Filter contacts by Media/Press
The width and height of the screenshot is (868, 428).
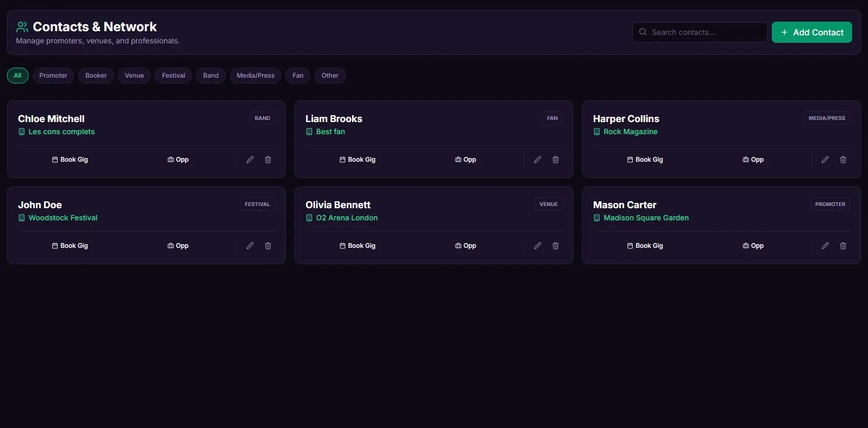tap(256, 76)
